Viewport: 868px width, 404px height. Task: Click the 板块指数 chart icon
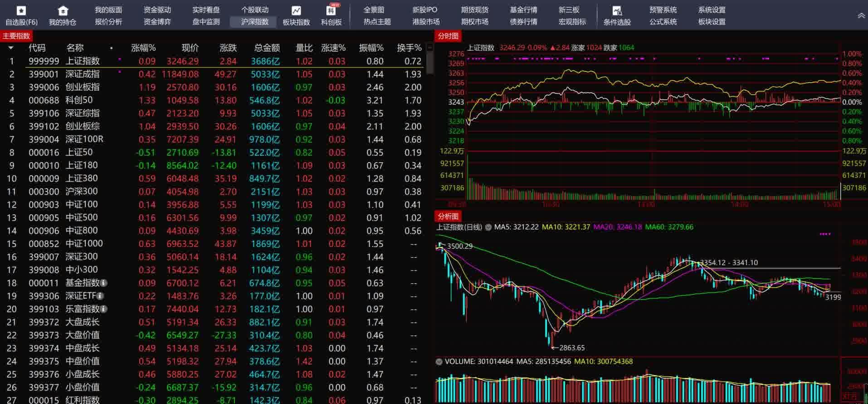pyautogui.click(x=296, y=11)
